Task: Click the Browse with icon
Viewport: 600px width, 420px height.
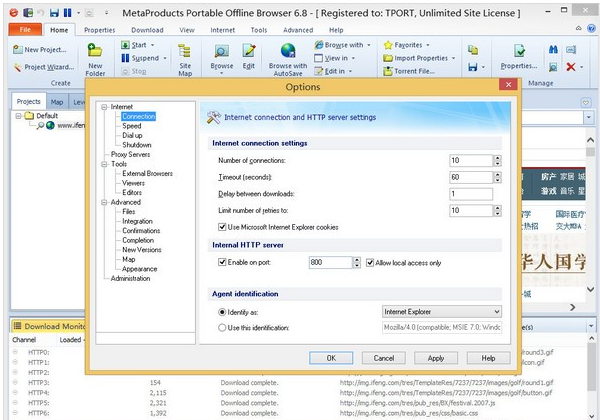Action: (319, 45)
